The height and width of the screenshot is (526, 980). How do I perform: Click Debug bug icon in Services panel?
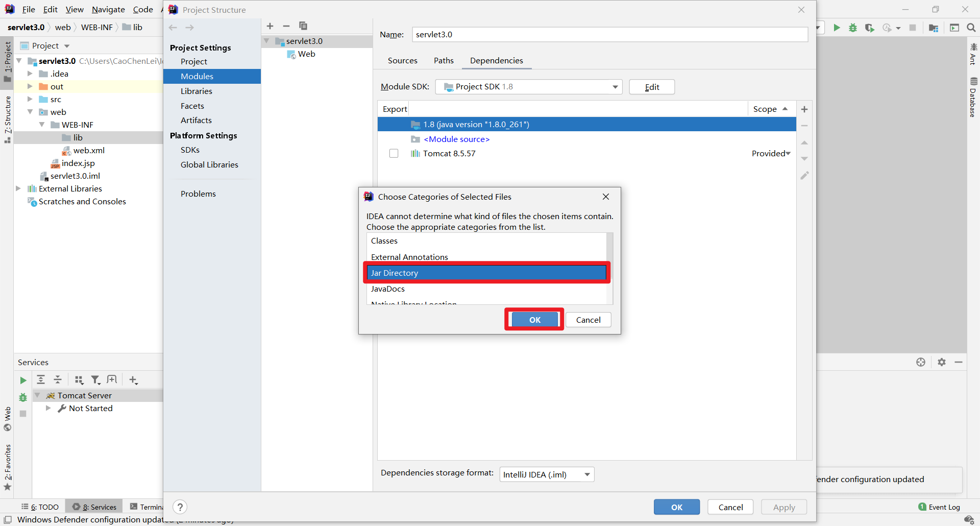pyautogui.click(x=23, y=397)
